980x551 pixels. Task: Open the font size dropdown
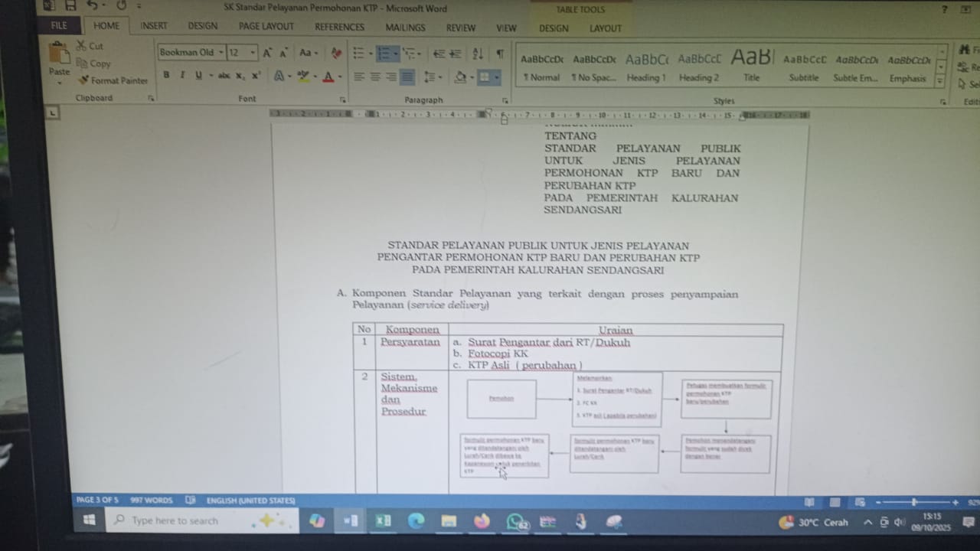tap(253, 53)
